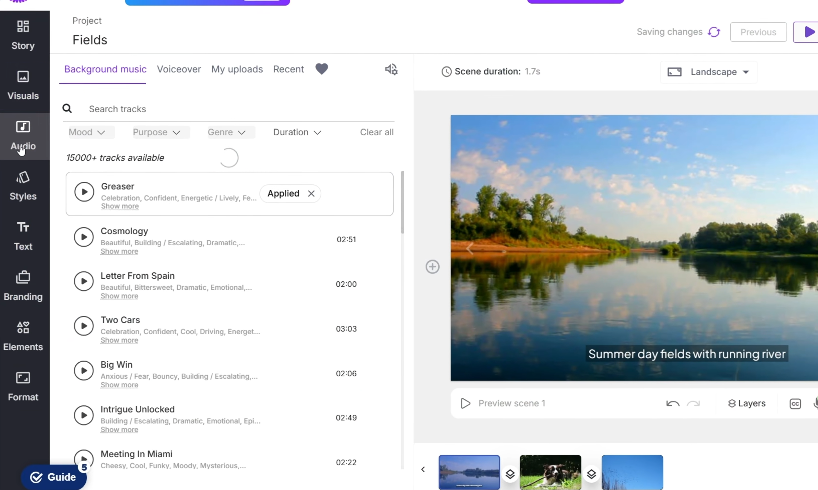
Task: Open the Layers panel
Action: [747, 403]
